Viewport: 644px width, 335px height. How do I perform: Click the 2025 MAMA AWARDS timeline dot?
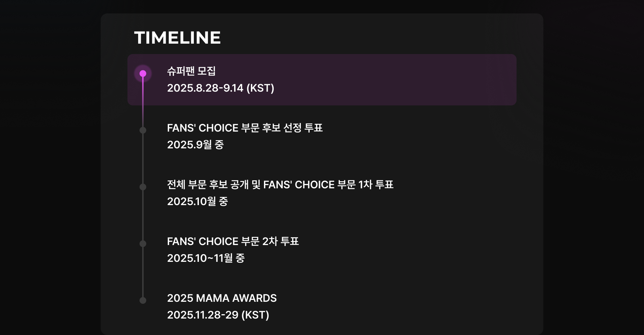(143, 300)
